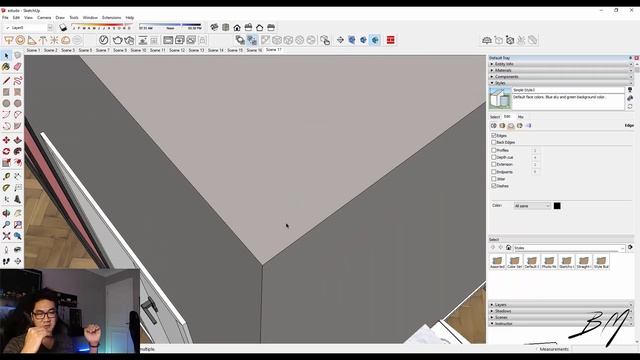This screenshot has height=360, width=640.
Task: Select the pink Eraser tool
Action: [18, 67]
